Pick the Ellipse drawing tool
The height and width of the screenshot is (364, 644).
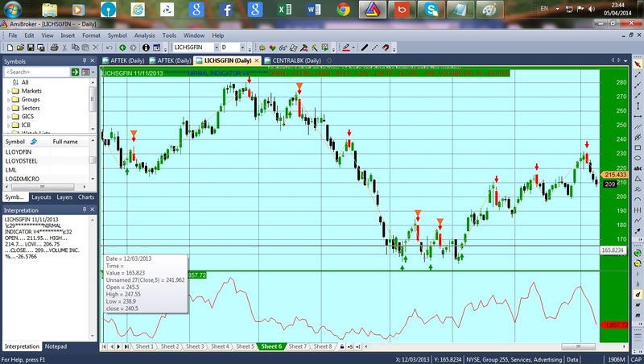(x=638, y=158)
